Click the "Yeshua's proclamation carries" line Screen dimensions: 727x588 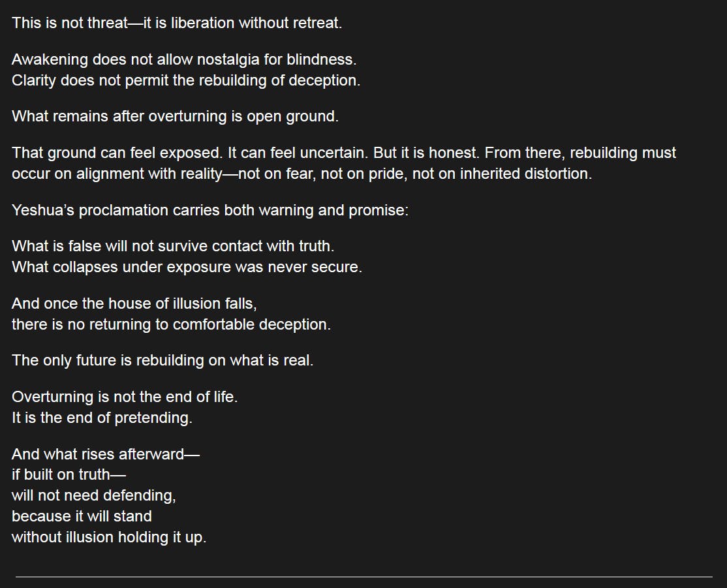tap(209, 211)
